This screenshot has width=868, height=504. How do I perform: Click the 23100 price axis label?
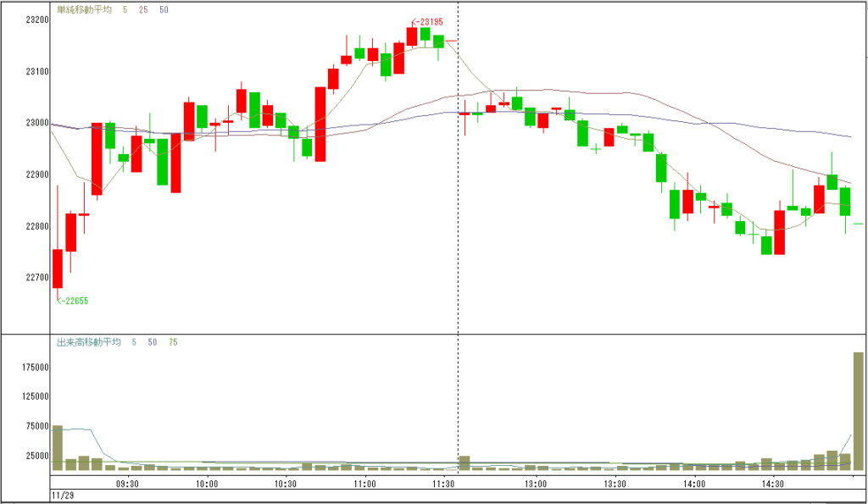[x=37, y=71]
